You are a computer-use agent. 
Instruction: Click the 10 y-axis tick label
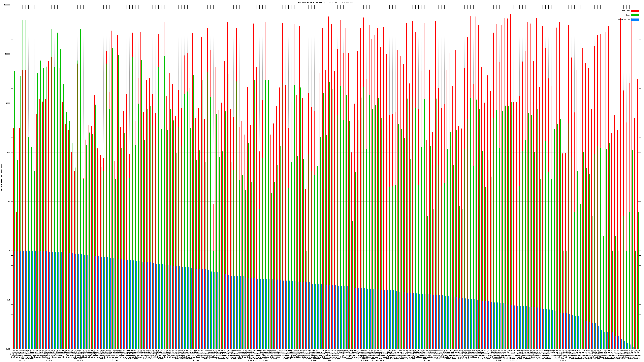tap(9, 202)
